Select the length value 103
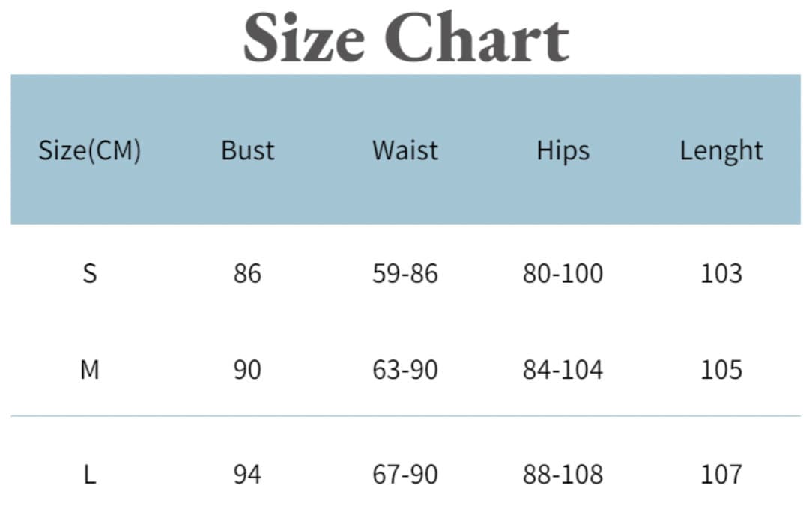The width and height of the screenshot is (812, 515). [x=721, y=273]
